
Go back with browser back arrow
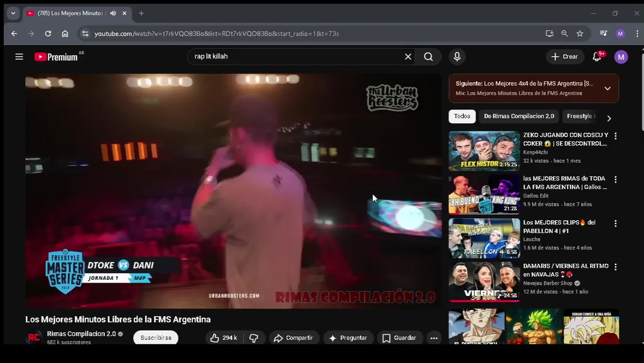(x=14, y=33)
